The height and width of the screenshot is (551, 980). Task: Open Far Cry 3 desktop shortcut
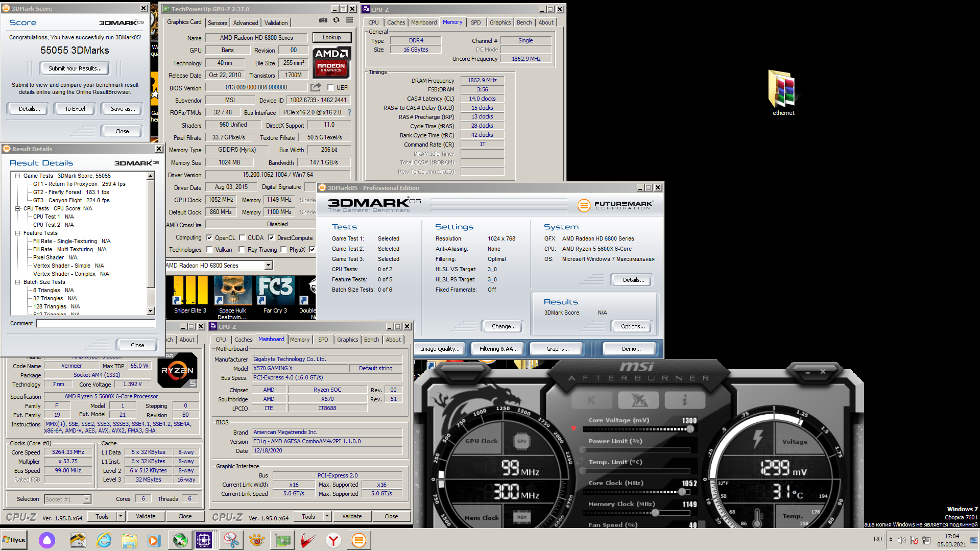(275, 295)
